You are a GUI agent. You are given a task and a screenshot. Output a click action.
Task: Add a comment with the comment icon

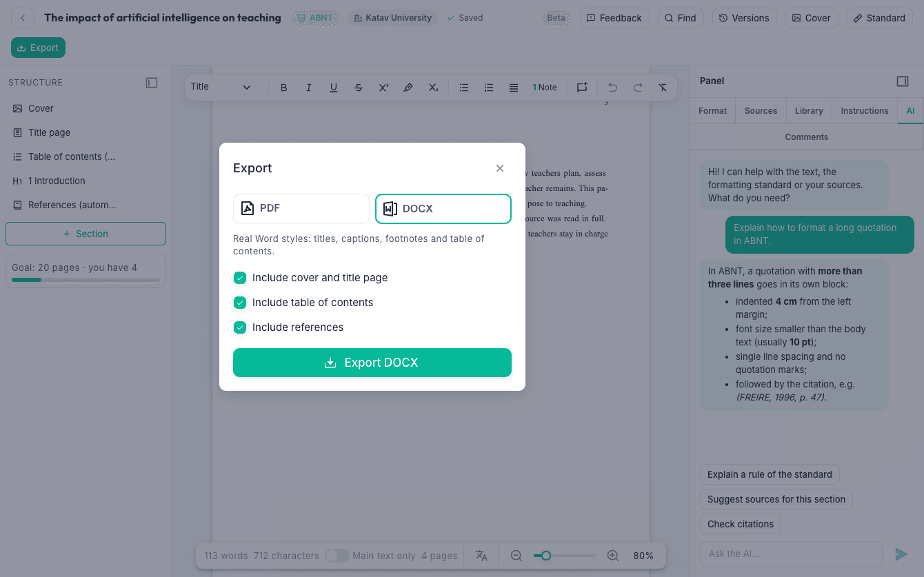pos(582,88)
